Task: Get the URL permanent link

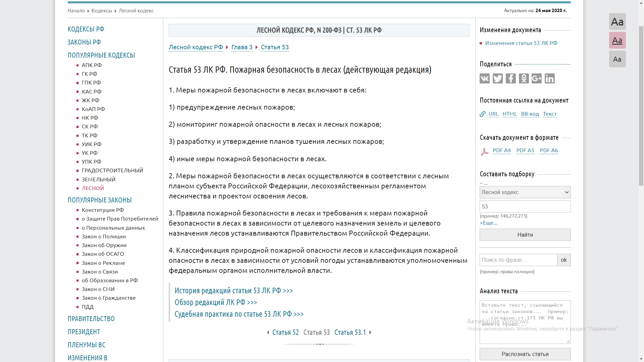Action: tap(493, 114)
